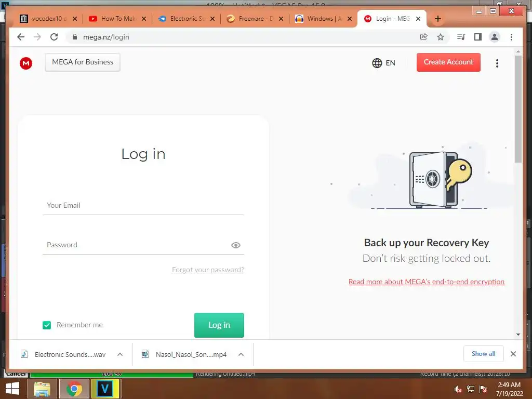532x399 pixels.
Task: Click the MEGA logo icon
Action: [26, 63]
